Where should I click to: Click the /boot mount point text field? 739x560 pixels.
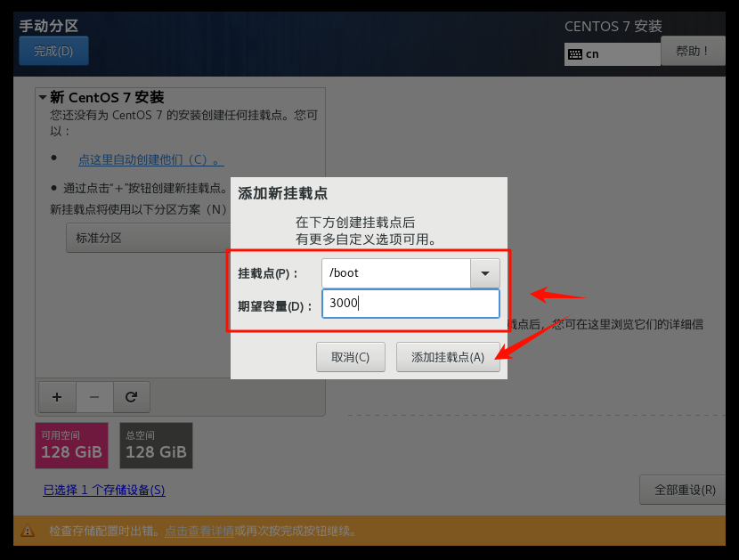pyautogui.click(x=401, y=273)
